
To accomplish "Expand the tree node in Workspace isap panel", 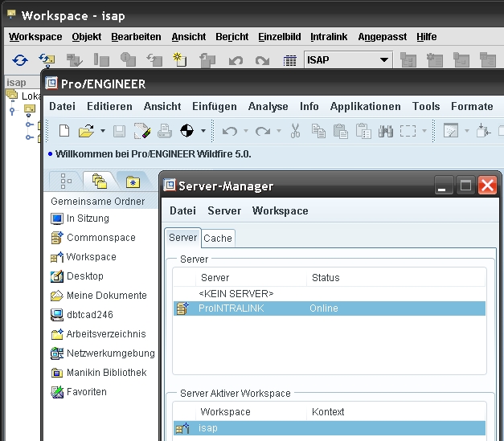I will (x=12, y=112).
